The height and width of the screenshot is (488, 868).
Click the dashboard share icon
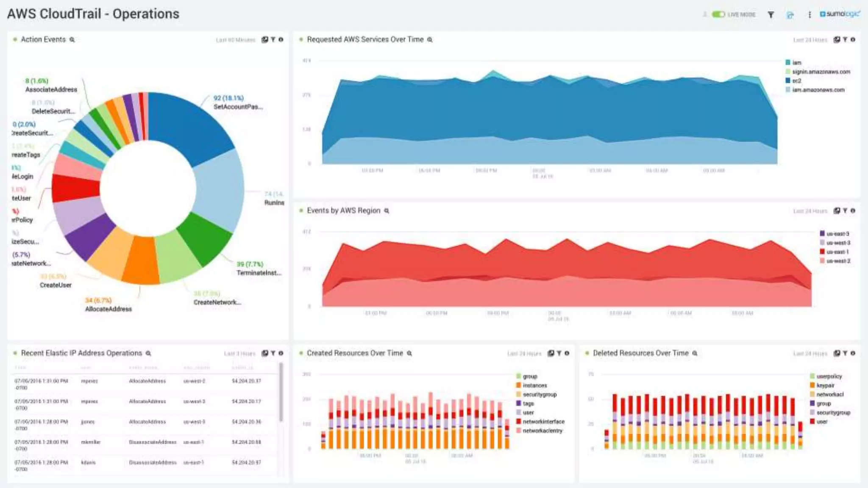[790, 15]
